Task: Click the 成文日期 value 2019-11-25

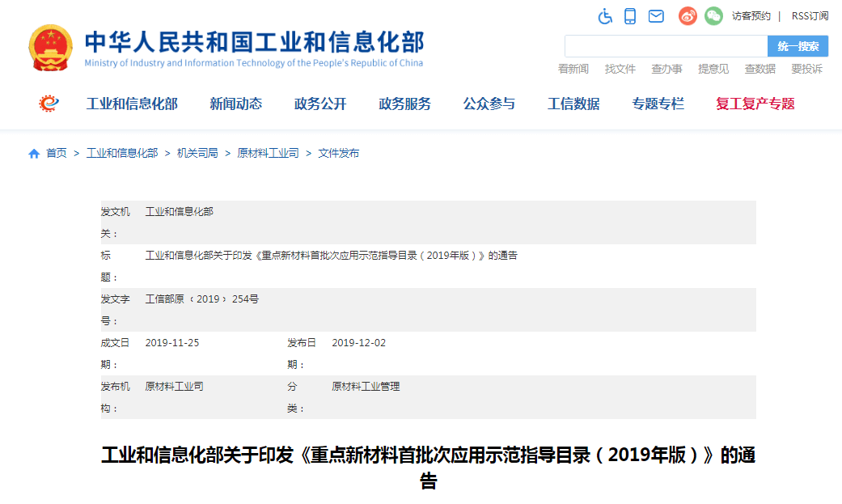Action: click(x=171, y=343)
